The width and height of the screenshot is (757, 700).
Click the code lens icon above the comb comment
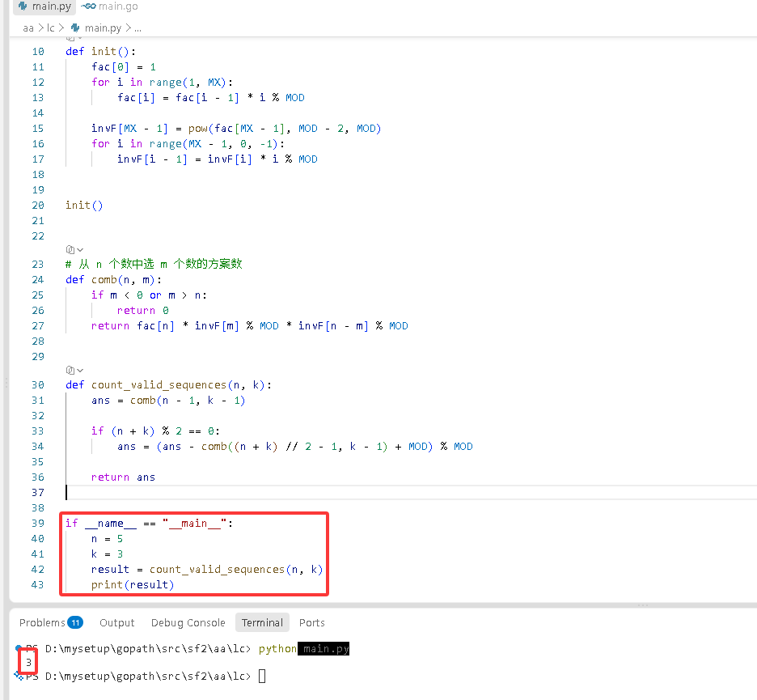tap(70, 249)
